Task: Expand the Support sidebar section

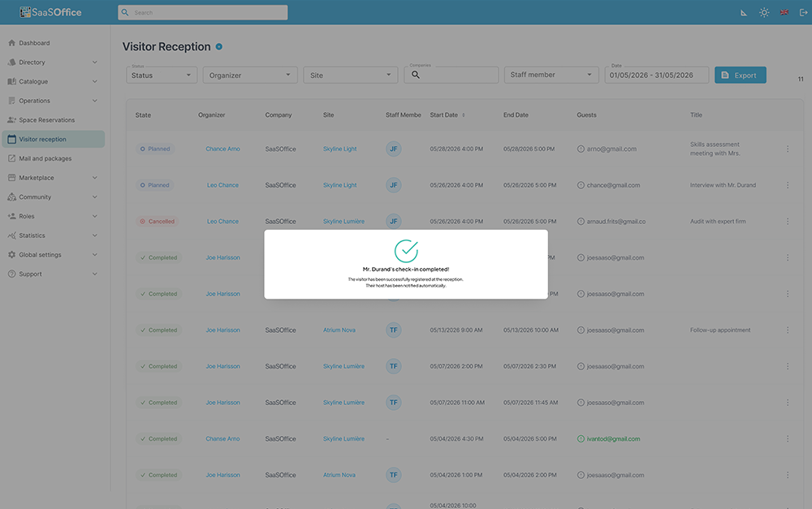Action: (x=95, y=274)
